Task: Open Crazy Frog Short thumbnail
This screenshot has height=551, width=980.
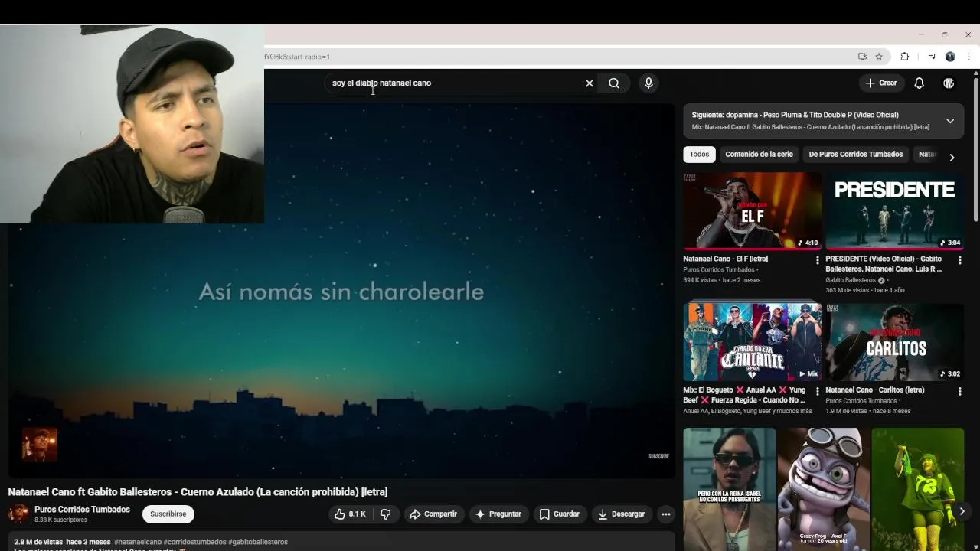Action: coord(823,490)
